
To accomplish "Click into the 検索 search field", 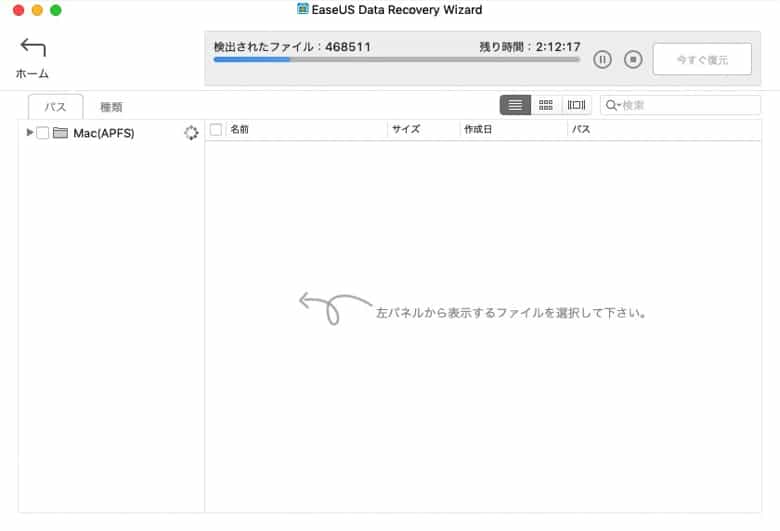I will click(680, 105).
